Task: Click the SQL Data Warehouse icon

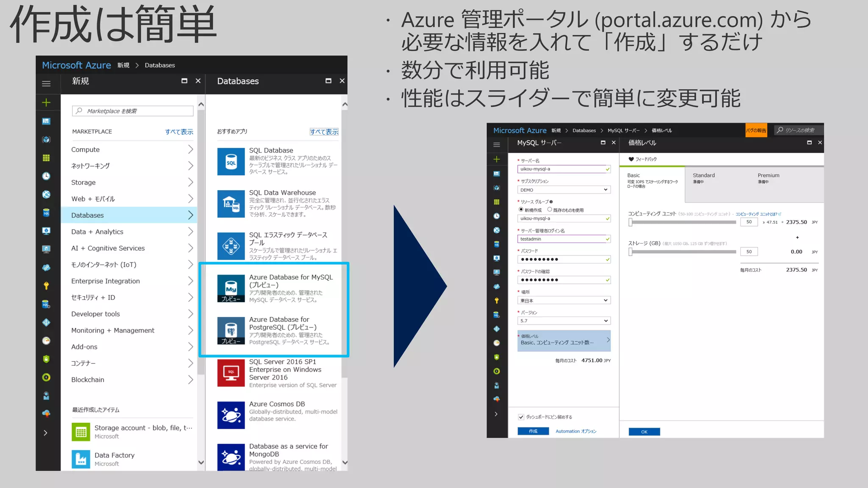Action: [x=231, y=204]
